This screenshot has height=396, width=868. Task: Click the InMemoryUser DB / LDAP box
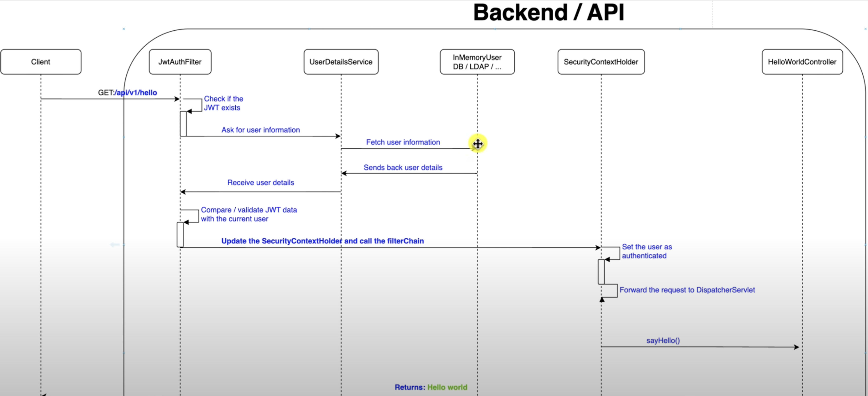(477, 62)
